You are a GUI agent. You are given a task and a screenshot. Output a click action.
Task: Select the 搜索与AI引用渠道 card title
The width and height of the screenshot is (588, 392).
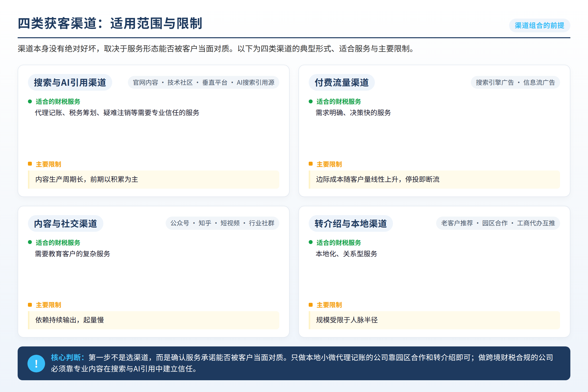[x=70, y=83]
